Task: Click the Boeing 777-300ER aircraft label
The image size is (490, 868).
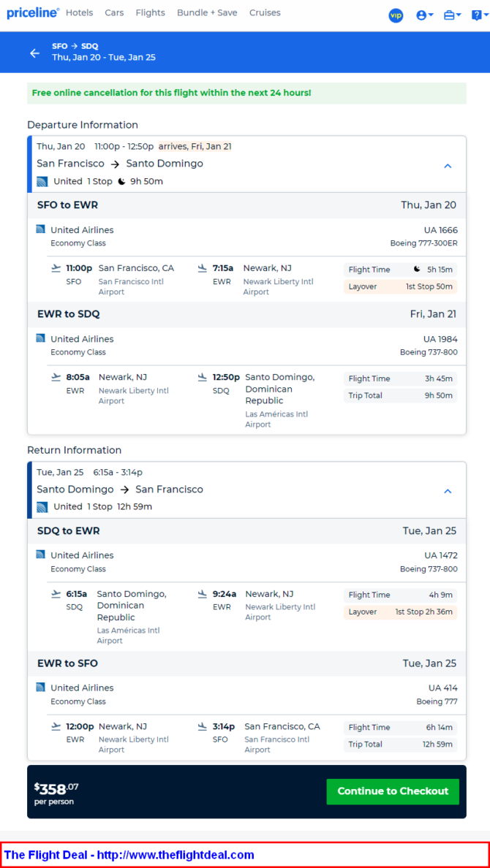Action: [x=424, y=243]
